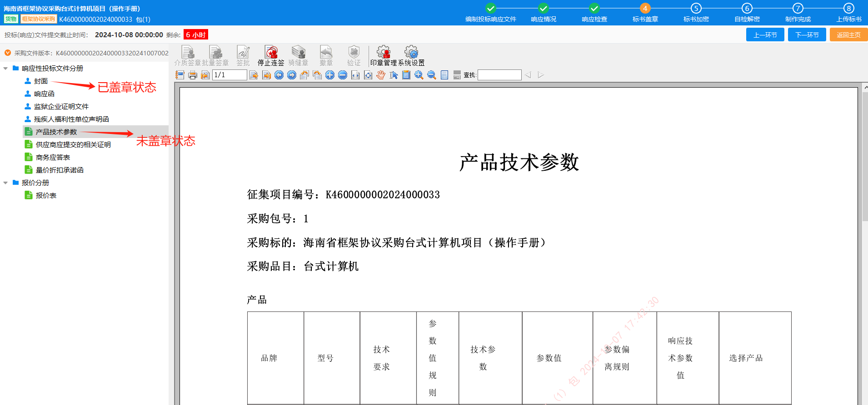
Task: Go to step 7 制作完成
Action: [798, 13]
